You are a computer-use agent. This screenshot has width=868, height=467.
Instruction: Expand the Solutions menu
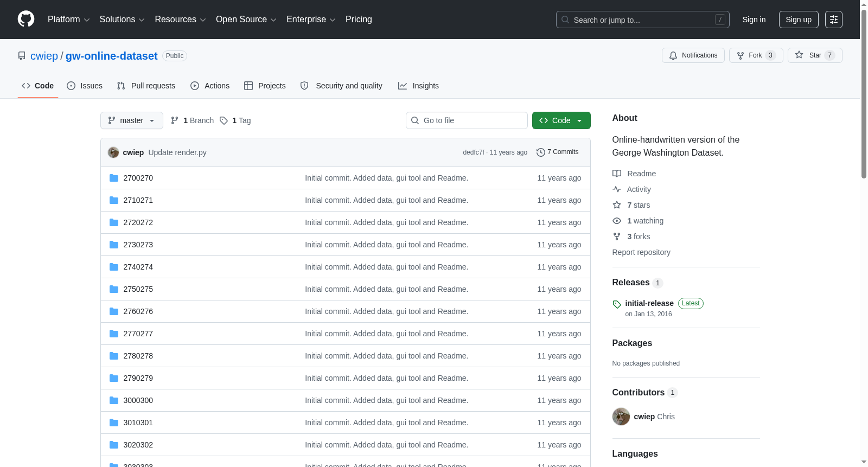click(122, 20)
